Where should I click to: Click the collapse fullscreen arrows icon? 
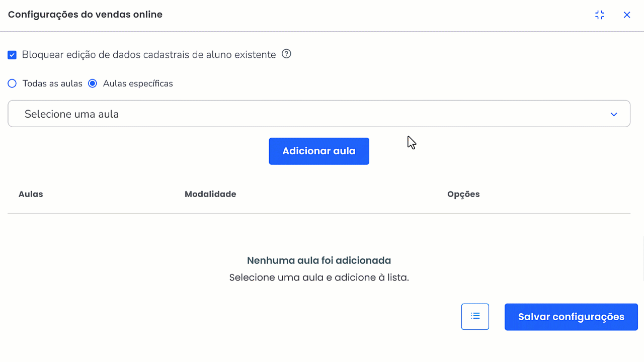tap(599, 15)
